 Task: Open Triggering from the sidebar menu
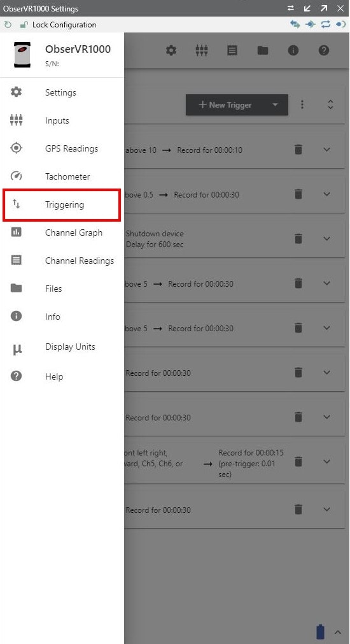(62, 204)
